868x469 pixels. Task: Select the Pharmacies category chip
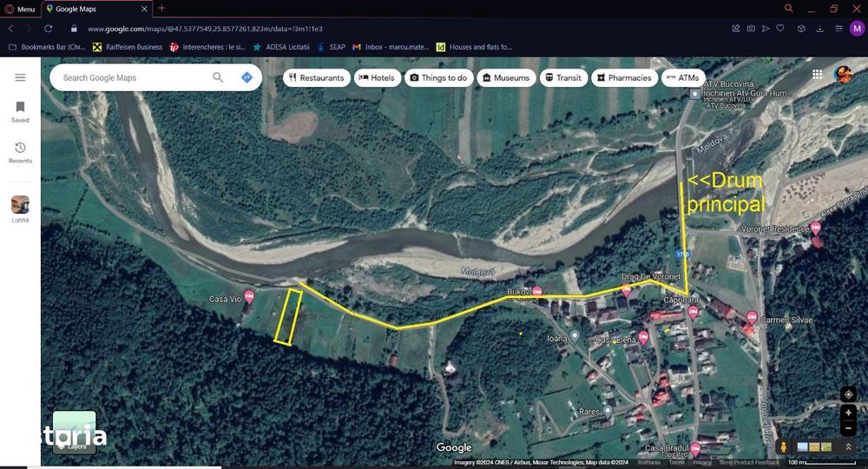click(624, 77)
